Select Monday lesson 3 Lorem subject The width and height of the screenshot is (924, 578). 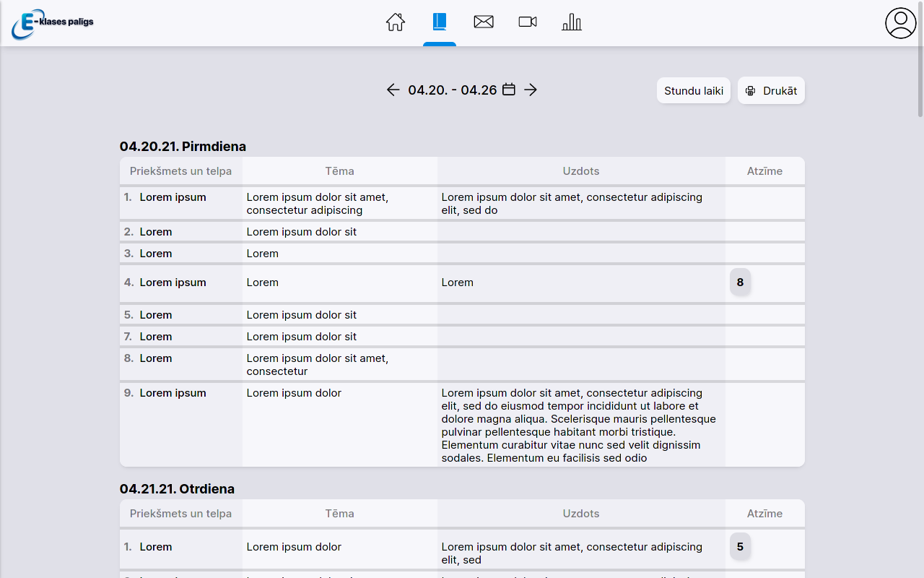click(156, 254)
